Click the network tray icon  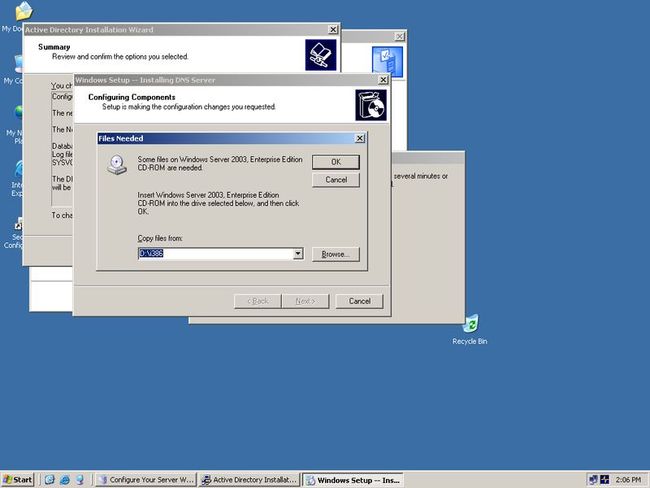[593, 480]
